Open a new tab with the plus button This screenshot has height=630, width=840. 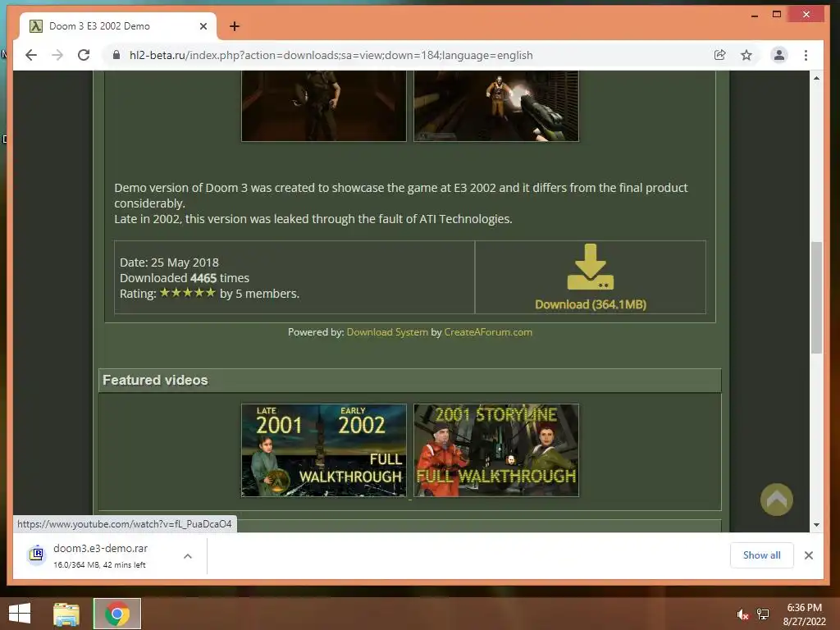pyautogui.click(x=235, y=26)
